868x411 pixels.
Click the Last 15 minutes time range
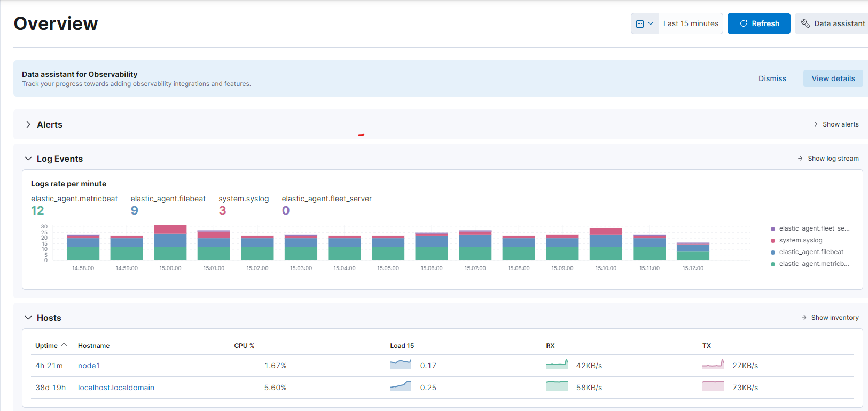pos(691,23)
